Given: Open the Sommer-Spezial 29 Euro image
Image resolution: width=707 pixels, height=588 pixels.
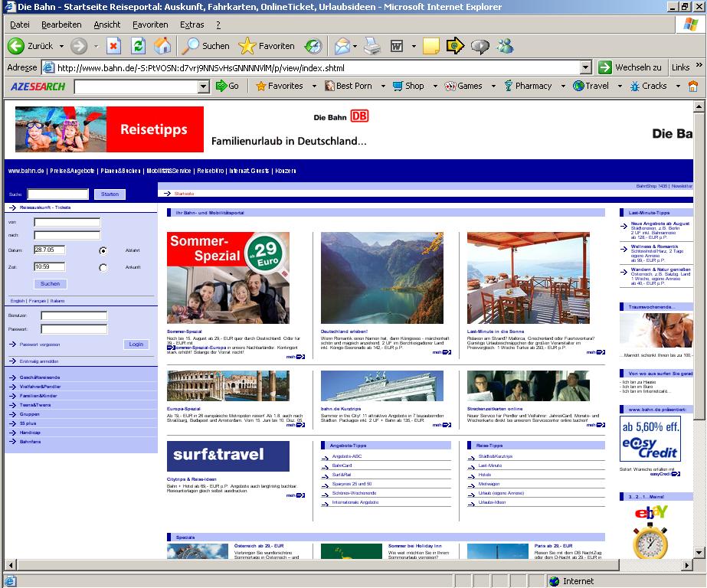Looking at the screenshot, I should coord(228,278).
